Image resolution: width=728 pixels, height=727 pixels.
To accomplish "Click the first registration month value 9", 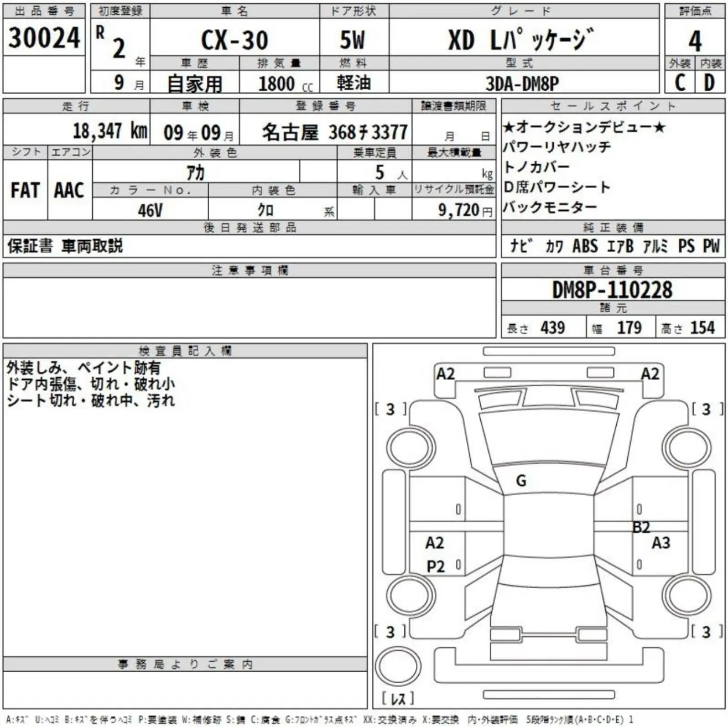I will click(119, 82).
